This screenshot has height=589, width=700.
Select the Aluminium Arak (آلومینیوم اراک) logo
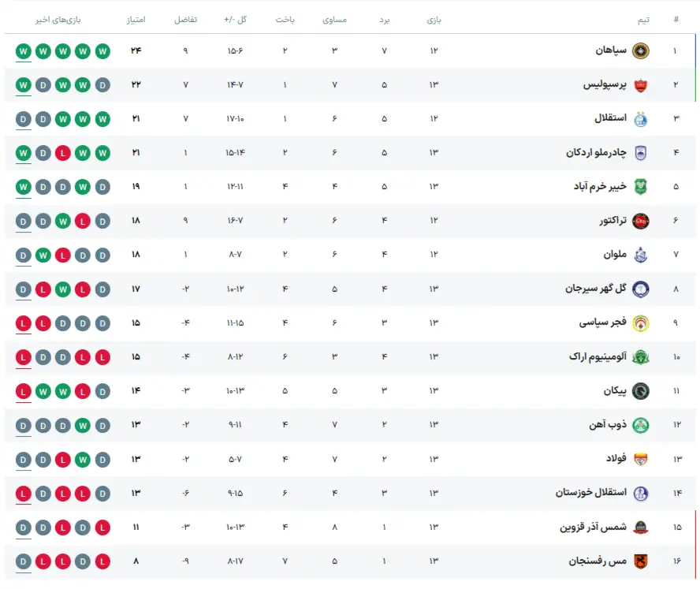click(x=640, y=357)
